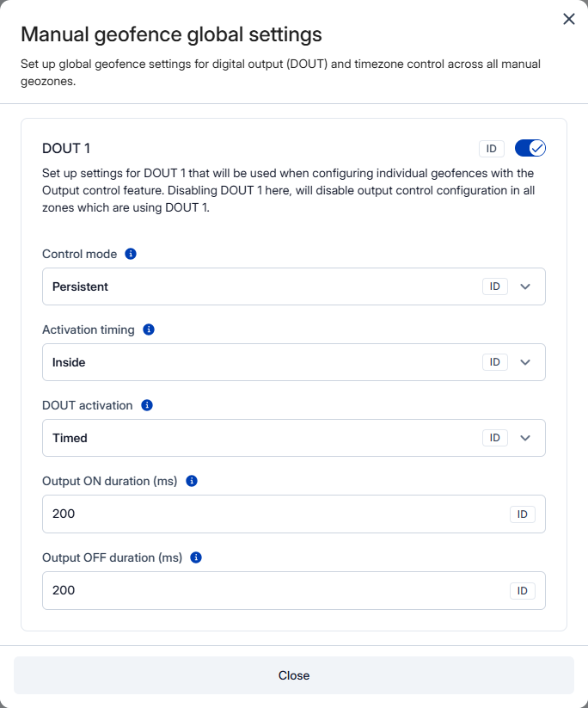Expand the Activation timing Inside dropdown
Image resolution: width=588 pixels, height=708 pixels.
pos(258,362)
